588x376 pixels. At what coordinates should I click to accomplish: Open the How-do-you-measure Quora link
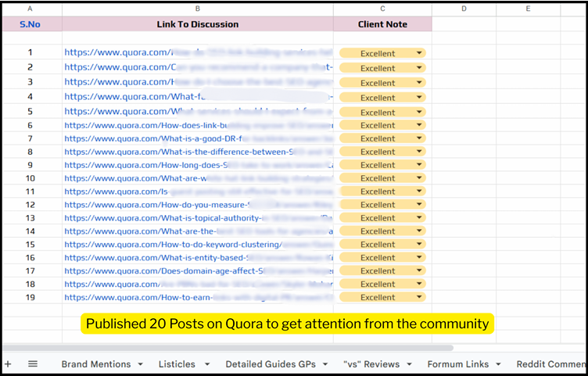(199, 205)
